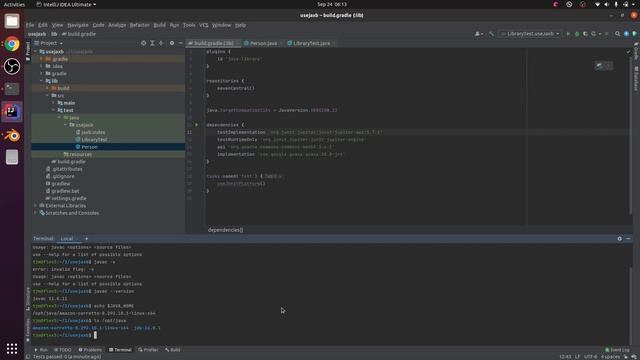
Task: Expand the main source folder
Action: pyautogui.click(x=53, y=103)
